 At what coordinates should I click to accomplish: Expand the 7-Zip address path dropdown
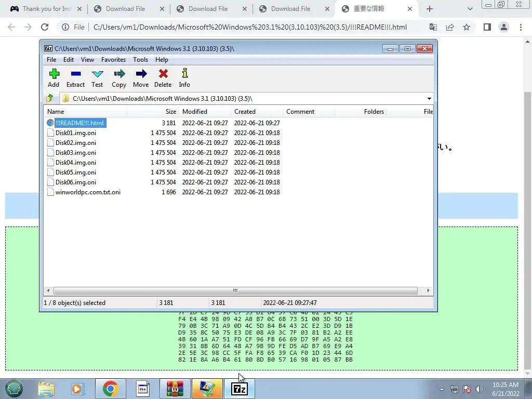pos(429,98)
